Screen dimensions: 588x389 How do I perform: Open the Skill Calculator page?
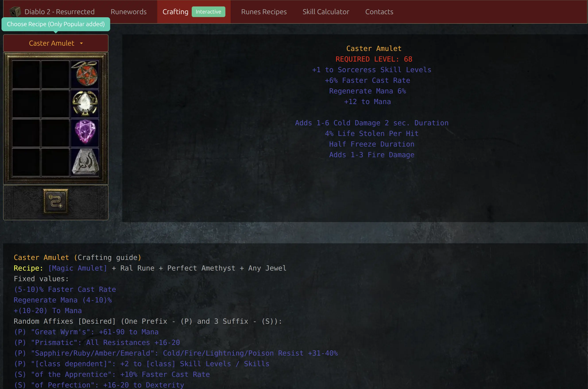(x=326, y=12)
